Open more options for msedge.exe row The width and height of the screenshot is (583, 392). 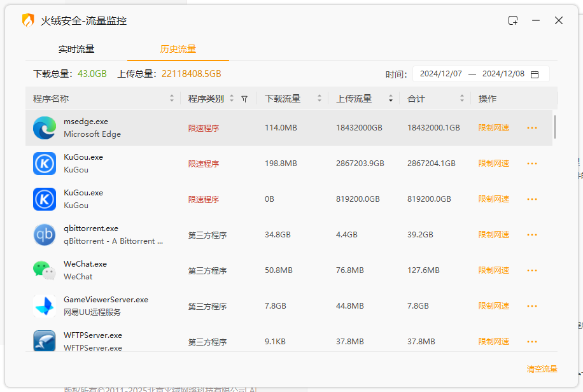pos(532,128)
